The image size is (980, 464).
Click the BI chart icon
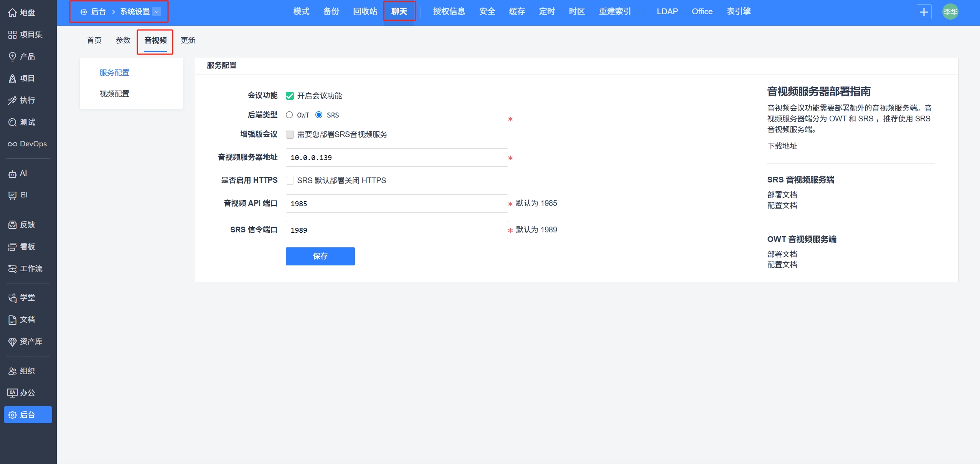tap(12, 195)
